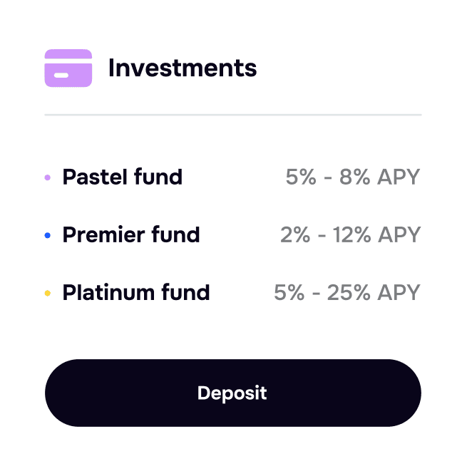Choose the Platinum fund entry

136,292
